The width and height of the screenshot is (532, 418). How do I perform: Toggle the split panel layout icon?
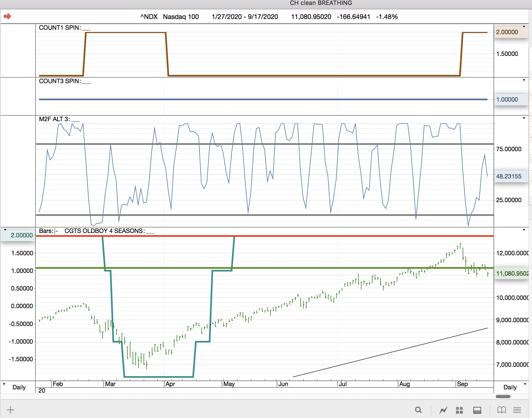tap(477, 410)
